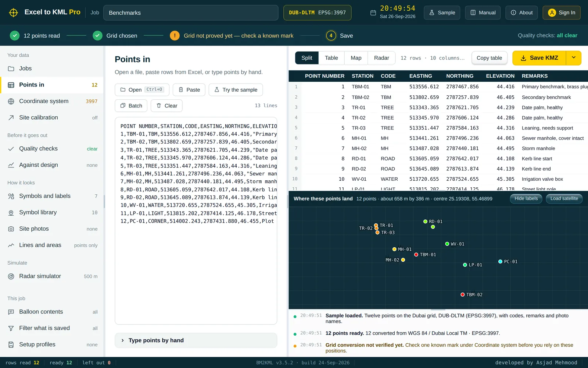
Task: Click Load satellite on the map
Action: pos(564,199)
